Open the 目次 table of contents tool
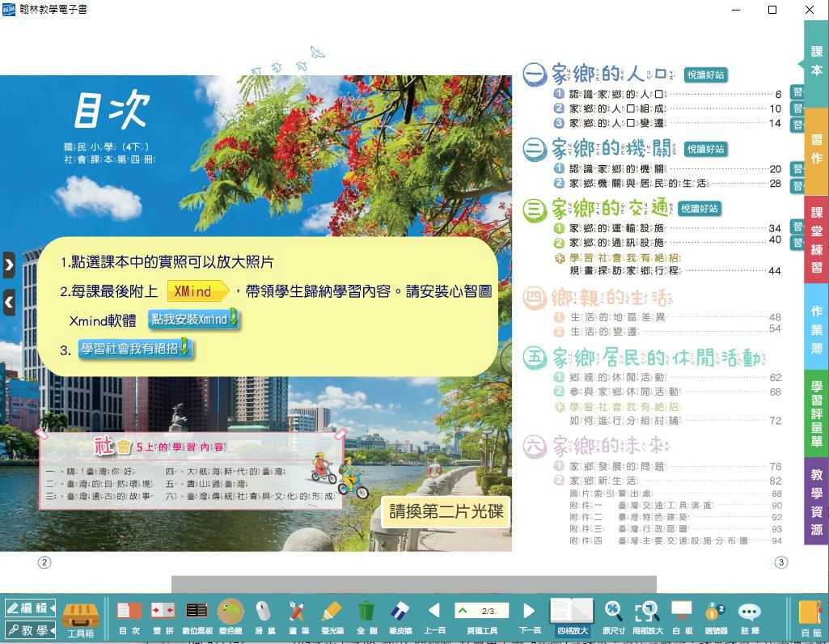This screenshot has width=829, height=644. pos(129,617)
